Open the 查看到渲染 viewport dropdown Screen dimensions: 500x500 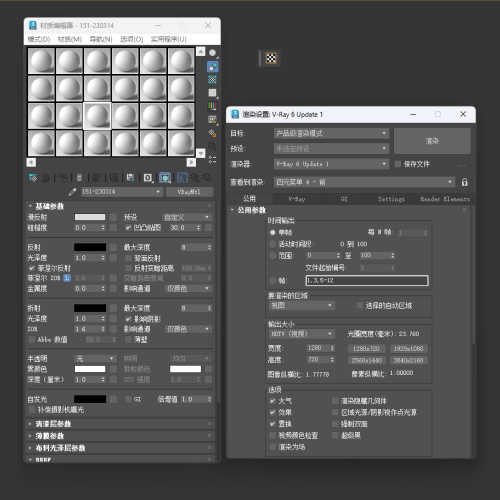click(364, 182)
